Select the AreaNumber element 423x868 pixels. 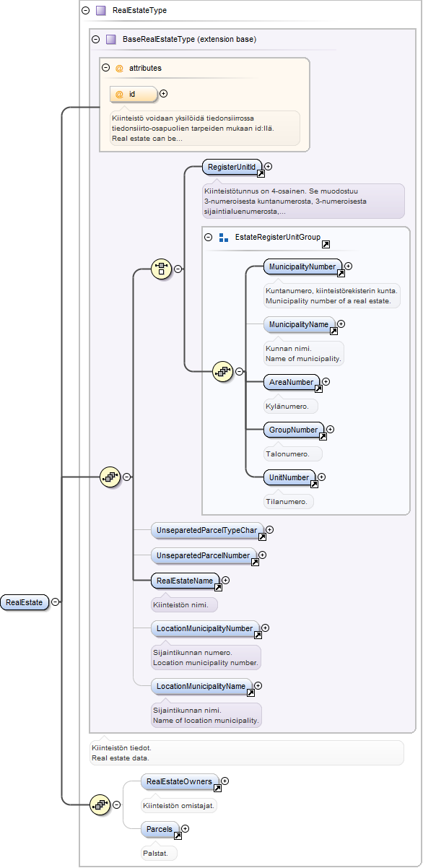click(291, 383)
